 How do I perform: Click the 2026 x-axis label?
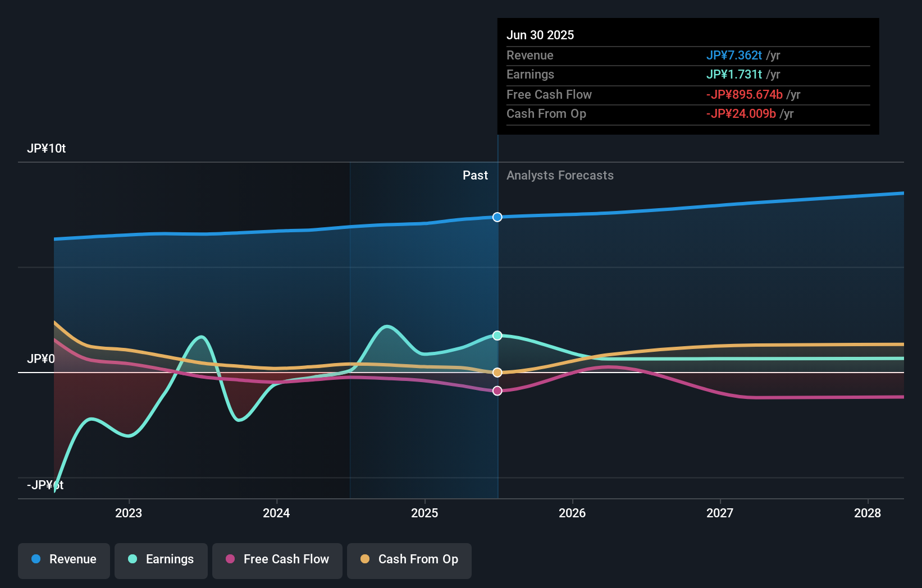point(572,513)
